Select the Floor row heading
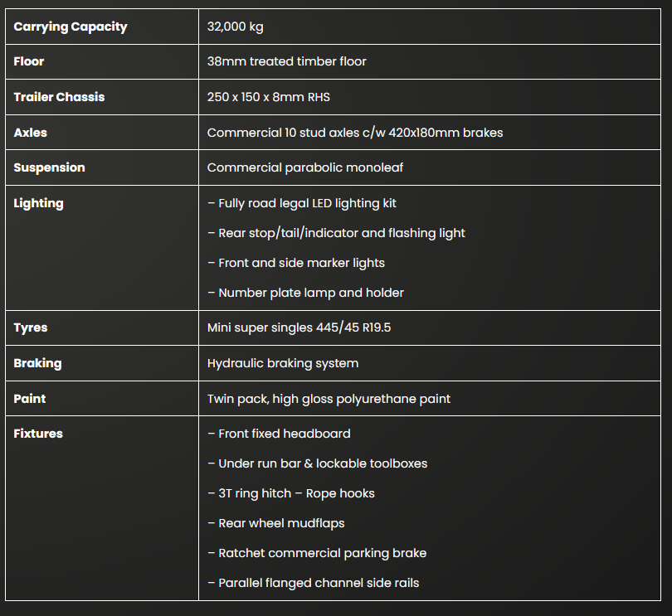The height and width of the screenshot is (616, 672). pyautogui.click(x=29, y=61)
